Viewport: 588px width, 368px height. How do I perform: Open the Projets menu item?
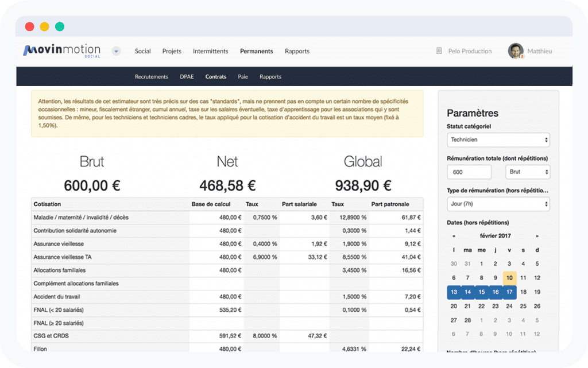click(x=172, y=51)
